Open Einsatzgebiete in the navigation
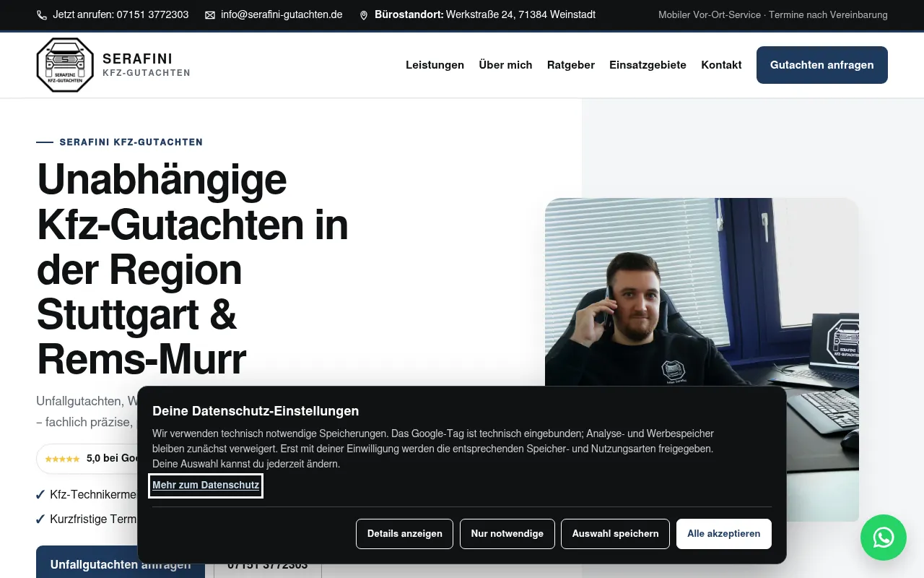Viewport: 924px width, 578px height. (x=648, y=65)
